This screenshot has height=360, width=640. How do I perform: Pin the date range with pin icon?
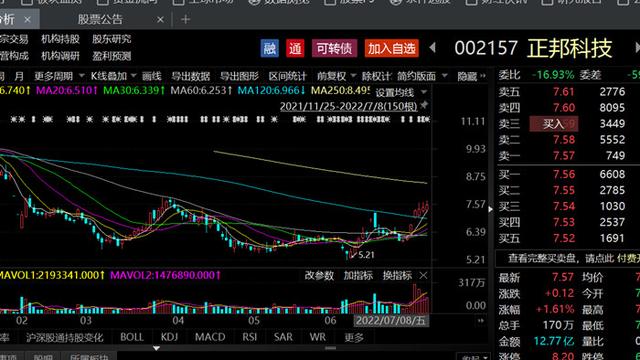[424, 105]
